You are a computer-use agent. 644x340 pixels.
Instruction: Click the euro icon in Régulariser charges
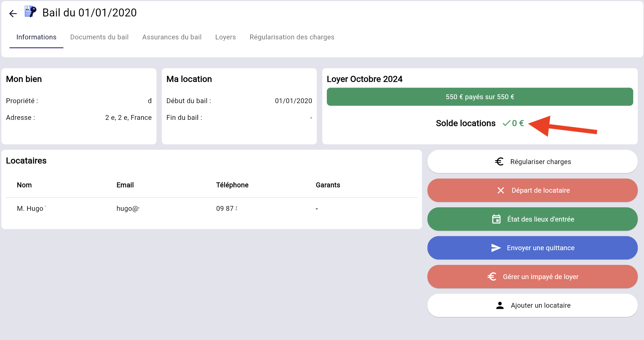pyautogui.click(x=499, y=161)
